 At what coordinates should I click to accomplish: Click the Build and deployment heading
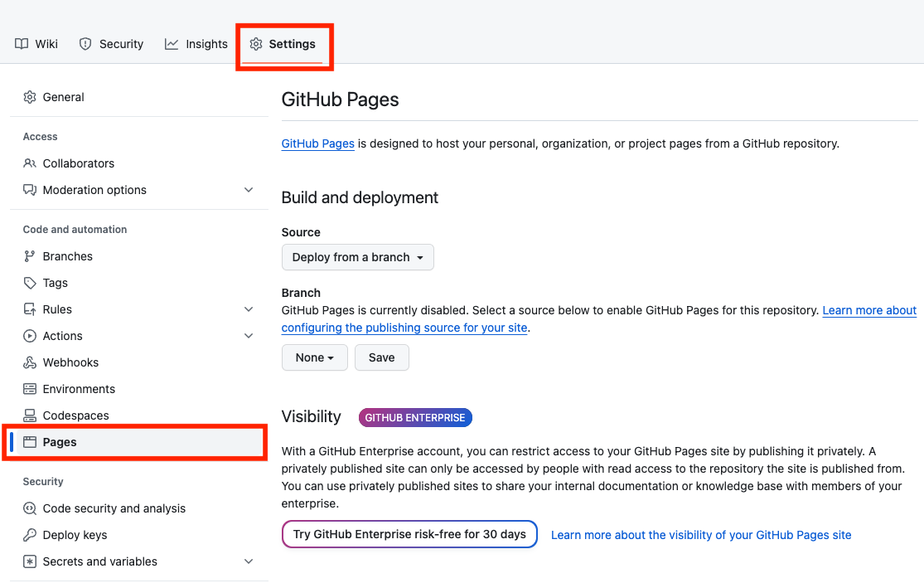tap(360, 197)
